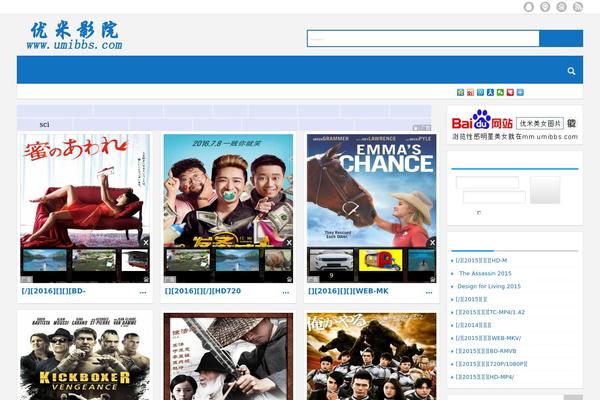Viewport: 600px width, 400px height.
Task: Click the upper login text field in sidebar
Action: tap(487, 183)
